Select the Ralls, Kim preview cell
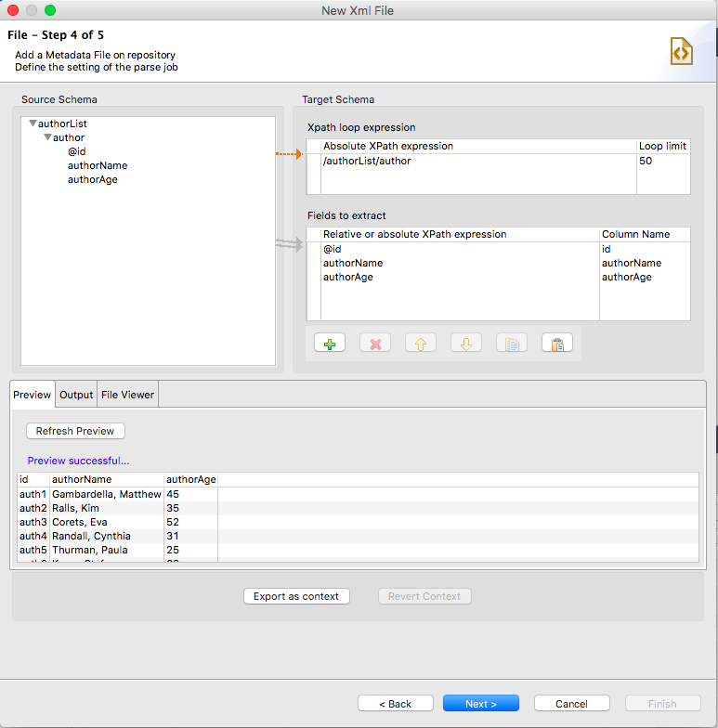The width and height of the screenshot is (718, 728). point(107,508)
